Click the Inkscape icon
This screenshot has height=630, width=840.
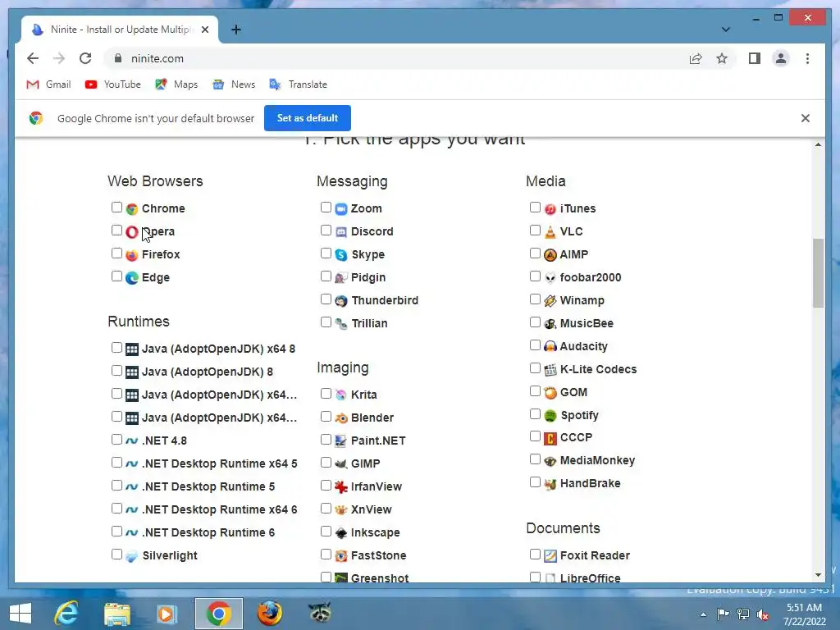[341, 533]
